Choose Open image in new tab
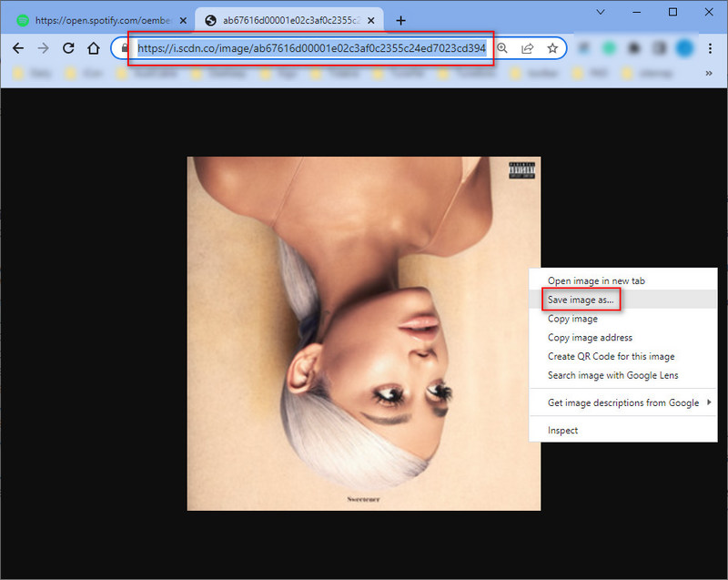Screen dimensions: 728x580 [x=595, y=280]
